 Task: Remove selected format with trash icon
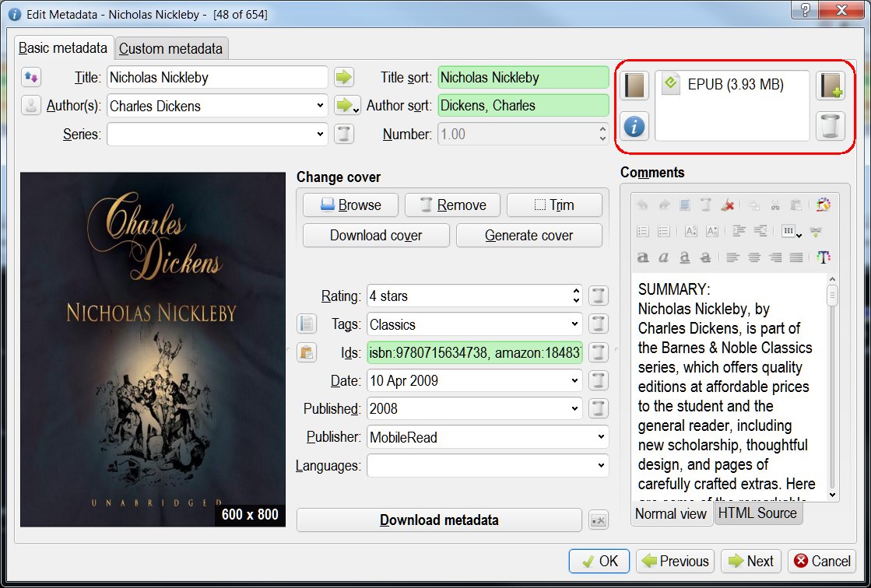coord(831,126)
